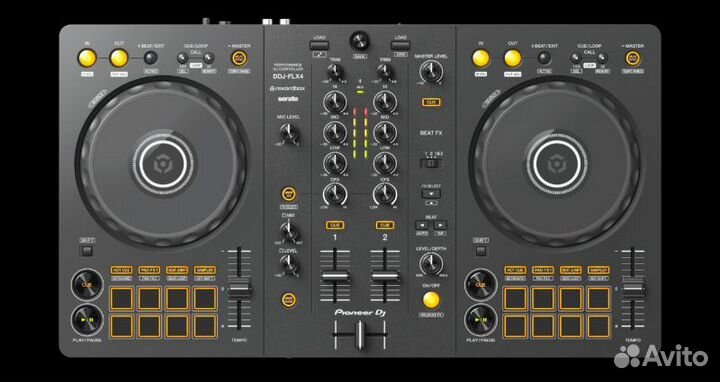Touch the deck 1 jog wheel center

[x=163, y=163]
